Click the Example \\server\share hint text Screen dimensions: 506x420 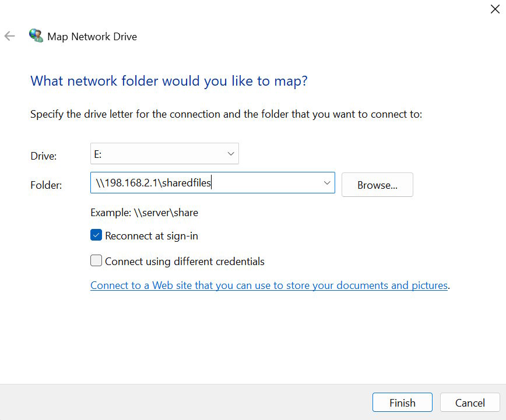pos(144,213)
